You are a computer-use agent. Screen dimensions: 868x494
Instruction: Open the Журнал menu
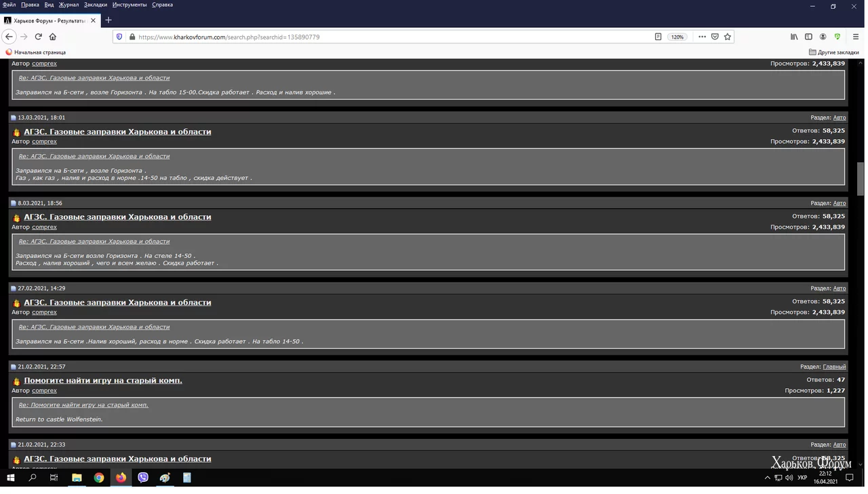coord(68,5)
